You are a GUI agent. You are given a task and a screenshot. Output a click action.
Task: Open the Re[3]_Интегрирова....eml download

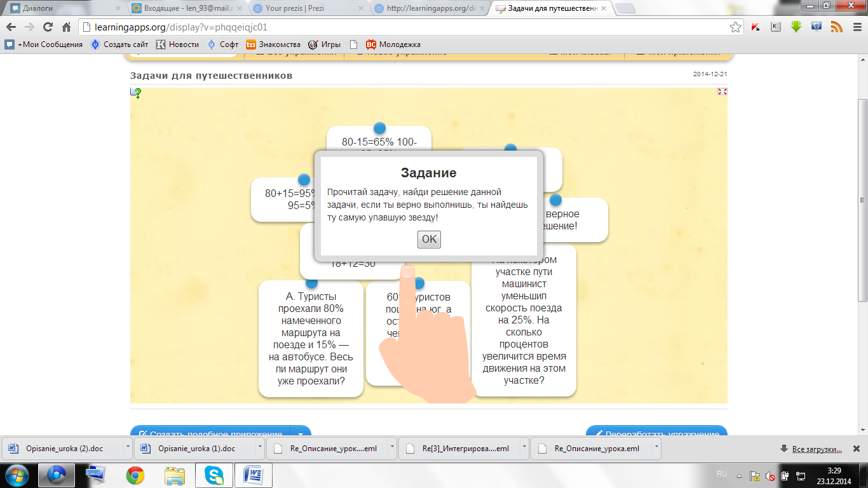click(460, 448)
